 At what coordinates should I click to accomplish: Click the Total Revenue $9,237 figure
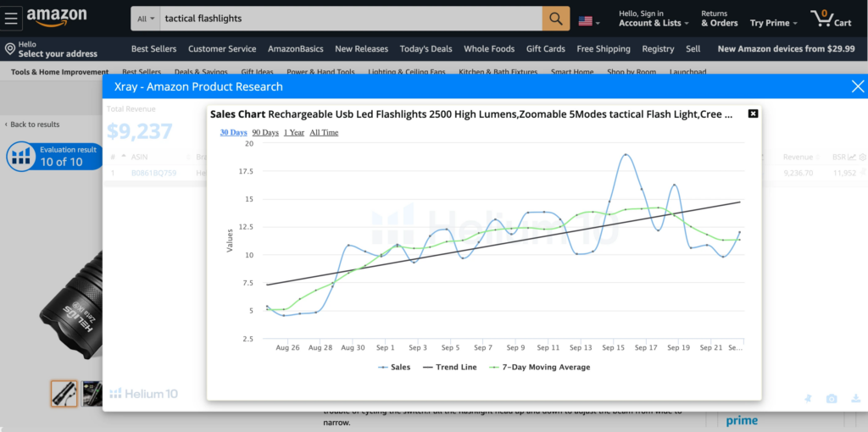pyautogui.click(x=140, y=131)
